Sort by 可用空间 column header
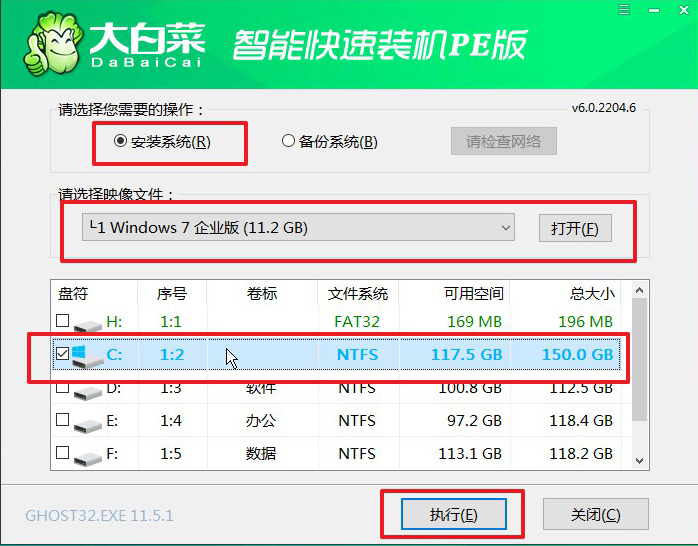 [x=473, y=294]
